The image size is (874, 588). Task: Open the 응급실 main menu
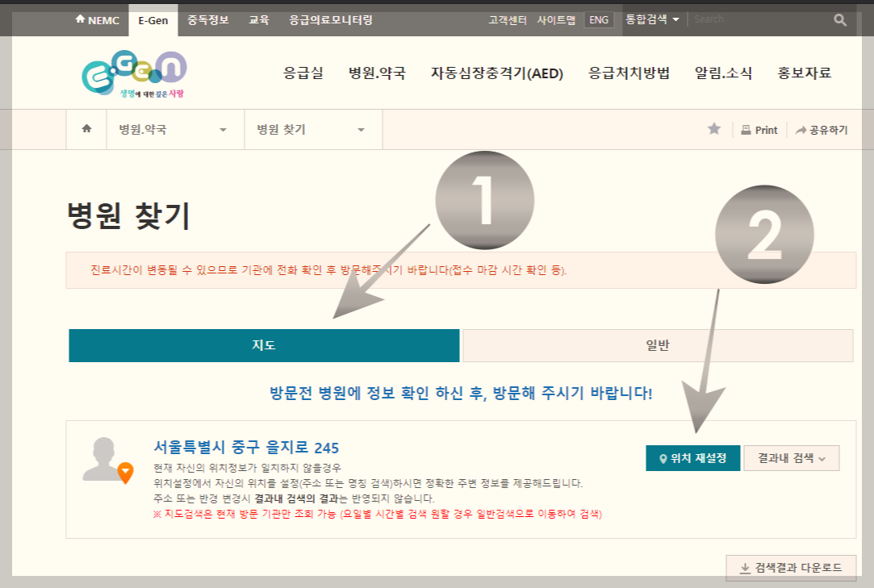303,73
